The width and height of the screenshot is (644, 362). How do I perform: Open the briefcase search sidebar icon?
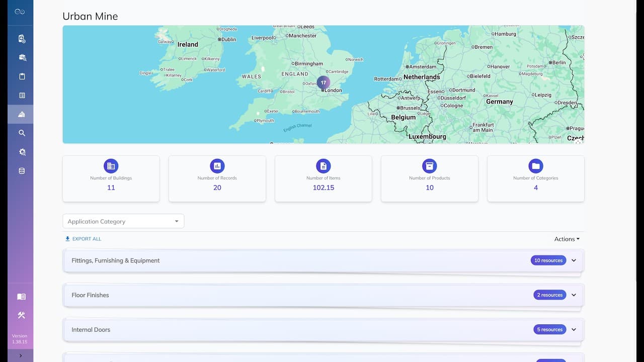coord(22,58)
